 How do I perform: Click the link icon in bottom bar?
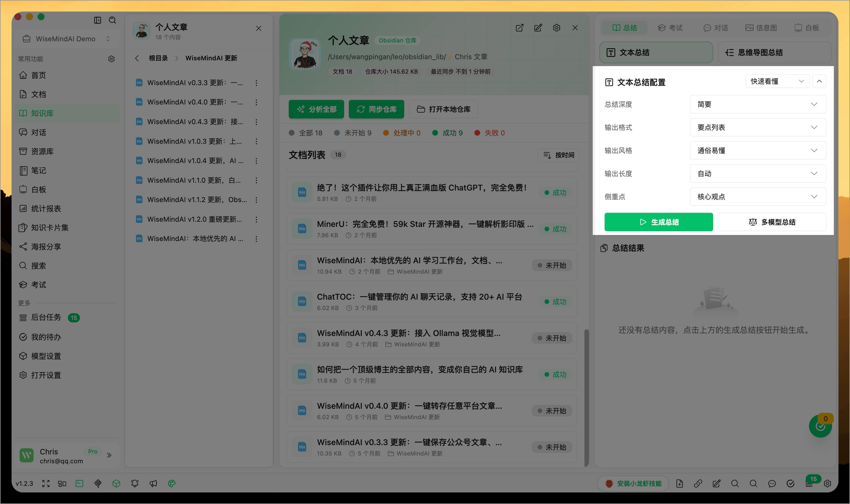click(x=698, y=484)
